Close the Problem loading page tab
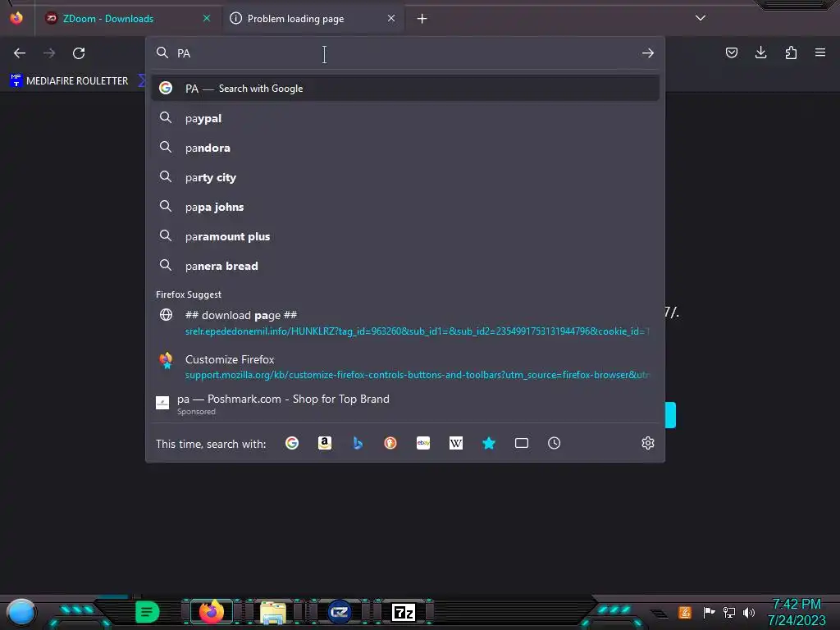The width and height of the screenshot is (840, 630). tap(391, 18)
